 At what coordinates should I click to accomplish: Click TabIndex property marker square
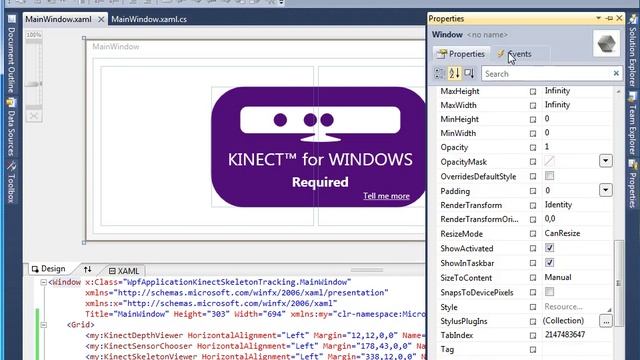pyautogui.click(x=533, y=336)
